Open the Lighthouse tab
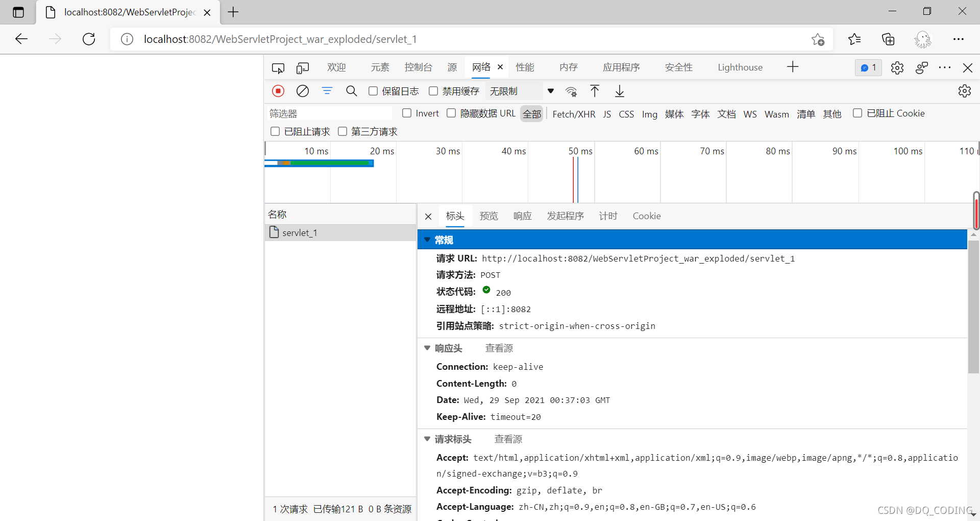 [x=740, y=67]
